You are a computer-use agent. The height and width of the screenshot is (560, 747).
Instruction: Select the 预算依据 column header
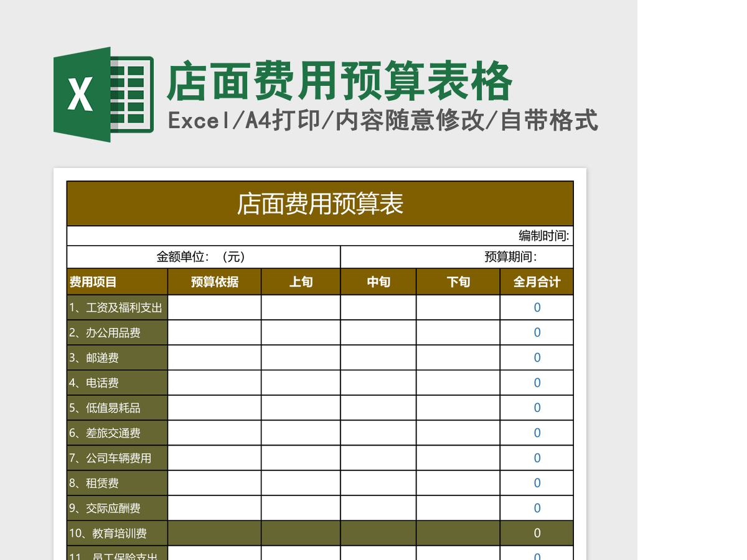(215, 282)
